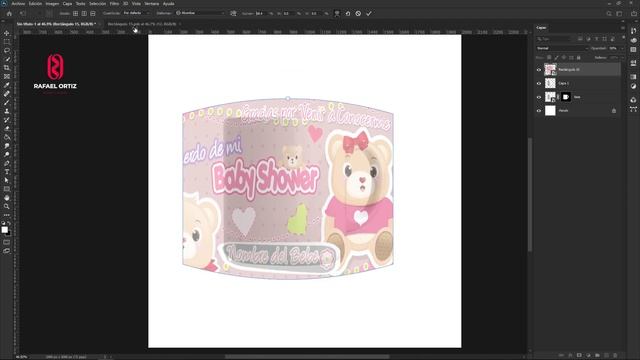
Task: Select the horizontal warp split icon
Action: [93, 13]
